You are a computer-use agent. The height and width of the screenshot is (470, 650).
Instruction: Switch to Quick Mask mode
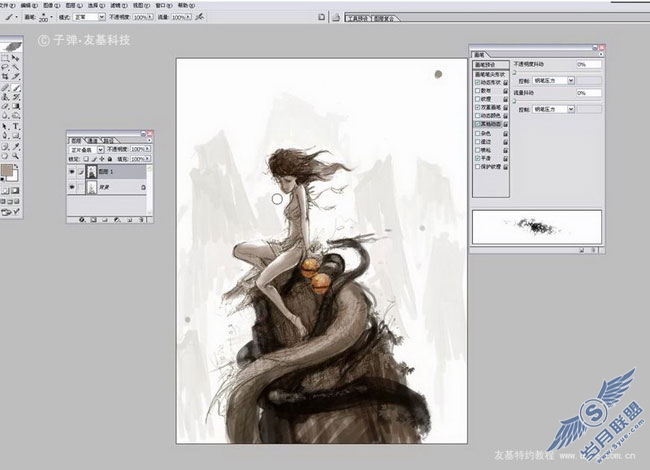pyautogui.click(x=16, y=191)
